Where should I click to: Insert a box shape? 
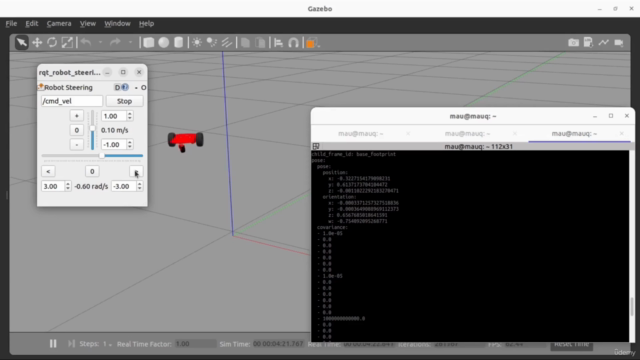[149, 42]
